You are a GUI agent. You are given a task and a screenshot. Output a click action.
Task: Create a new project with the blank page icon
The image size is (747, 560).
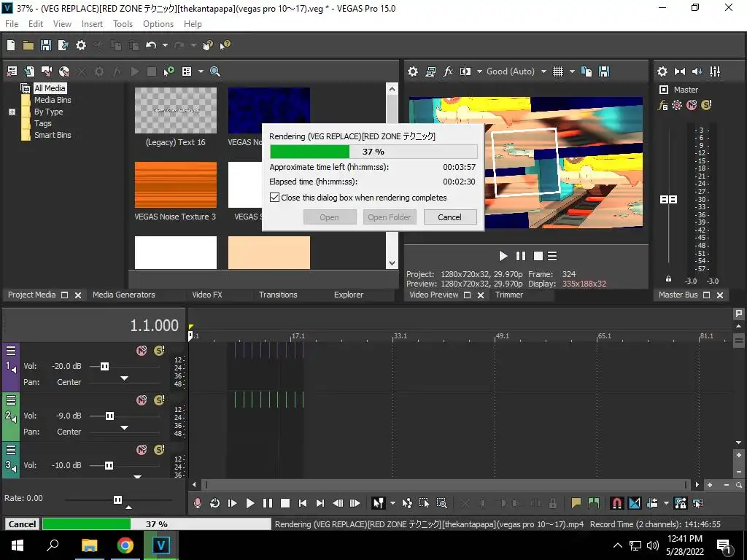11,45
